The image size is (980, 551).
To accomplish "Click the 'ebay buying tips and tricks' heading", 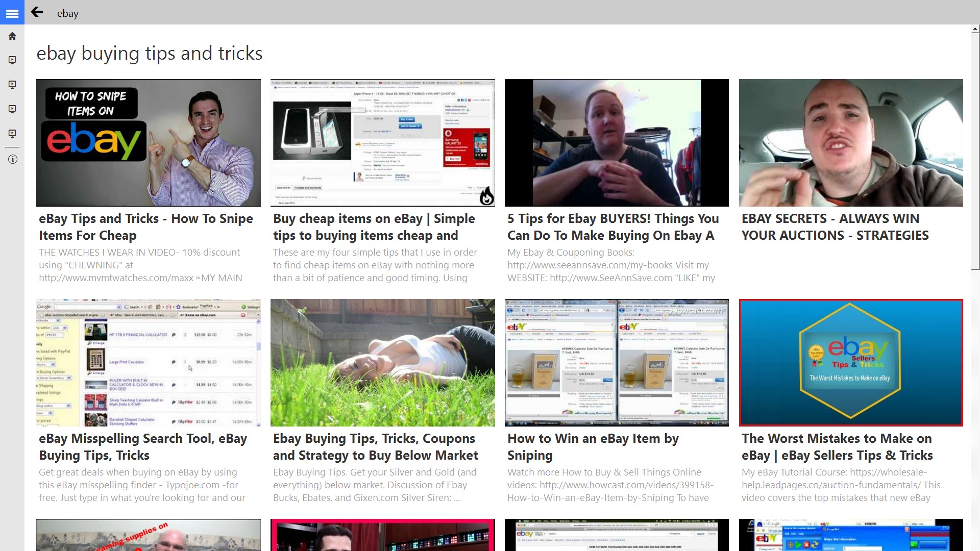I will [150, 53].
